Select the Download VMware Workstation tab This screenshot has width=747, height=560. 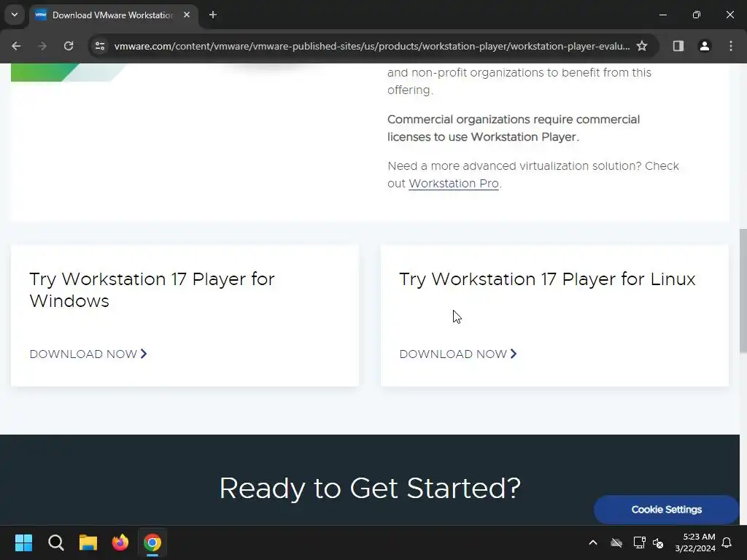(113, 15)
